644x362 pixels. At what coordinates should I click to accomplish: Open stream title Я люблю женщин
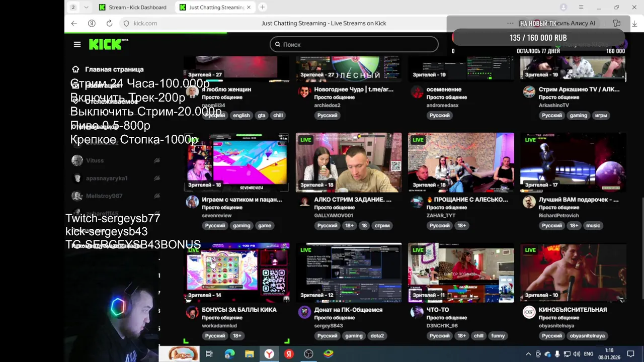point(226,89)
